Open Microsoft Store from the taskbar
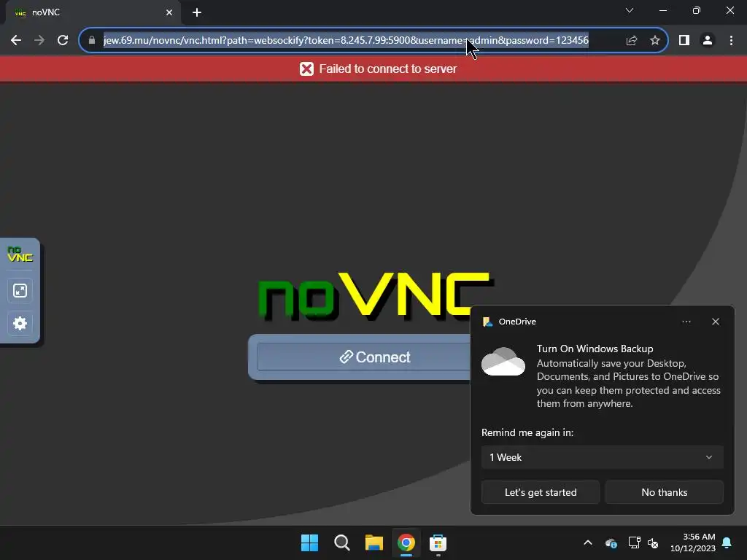This screenshot has width=747, height=560. tap(438, 542)
